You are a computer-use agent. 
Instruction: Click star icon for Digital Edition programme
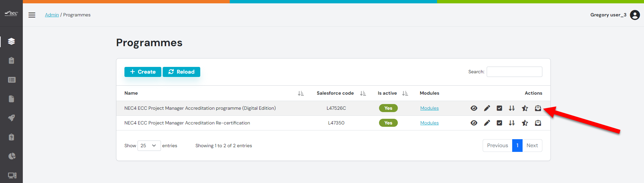coord(525,108)
